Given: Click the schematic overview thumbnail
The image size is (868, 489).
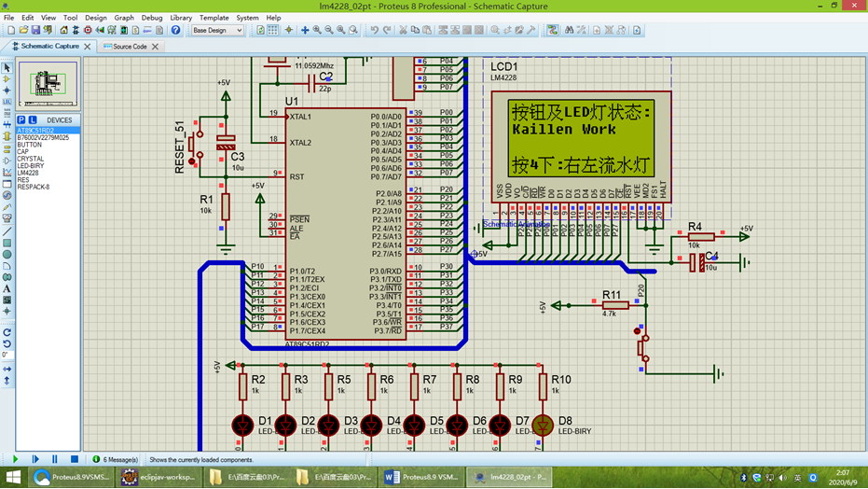Looking at the screenshot, I should pos(48,84).
